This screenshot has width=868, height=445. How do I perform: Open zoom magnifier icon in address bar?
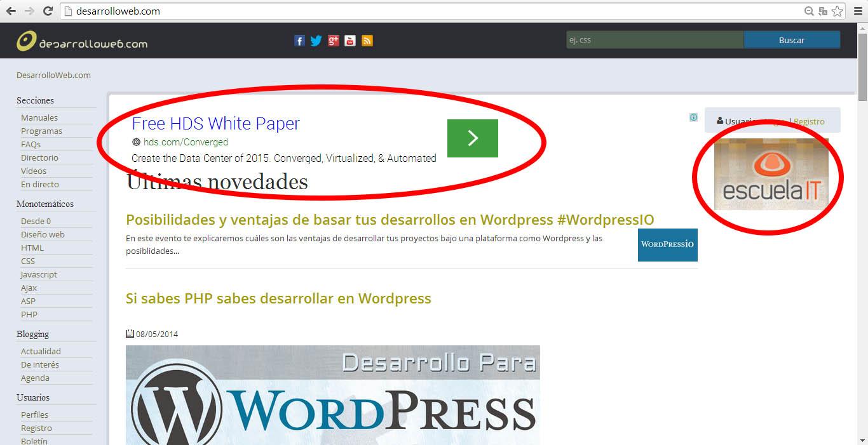coord(809,11)
